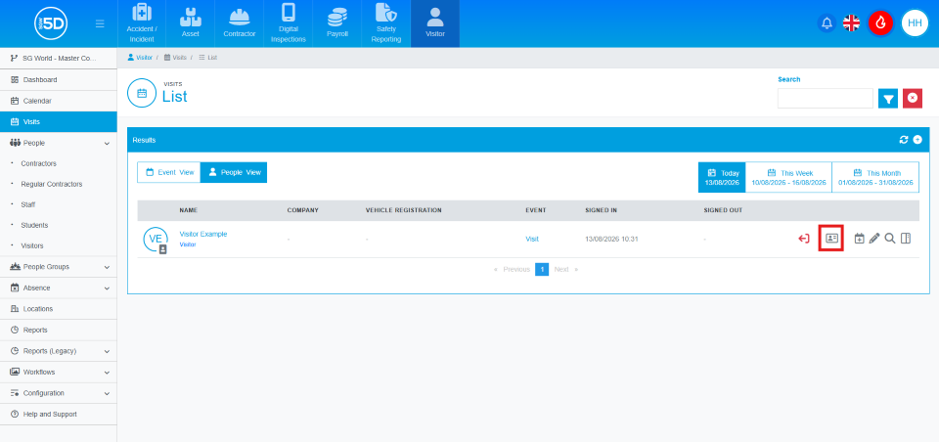Open the Payroll module

pos(337,23)
